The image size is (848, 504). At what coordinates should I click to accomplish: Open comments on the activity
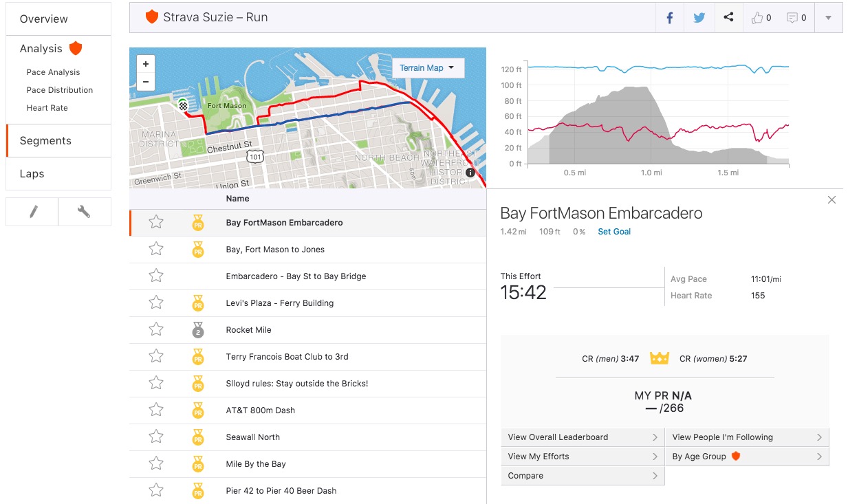coord(793,17)
